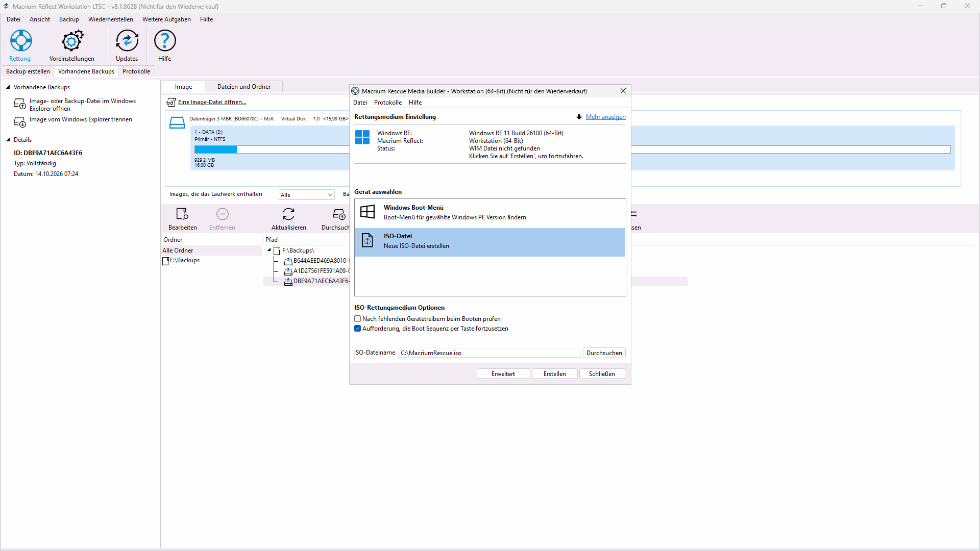Check for Updates in toolbar
Image resolution: width=980 pixels, height=551 pixels.
click(127, 45)
